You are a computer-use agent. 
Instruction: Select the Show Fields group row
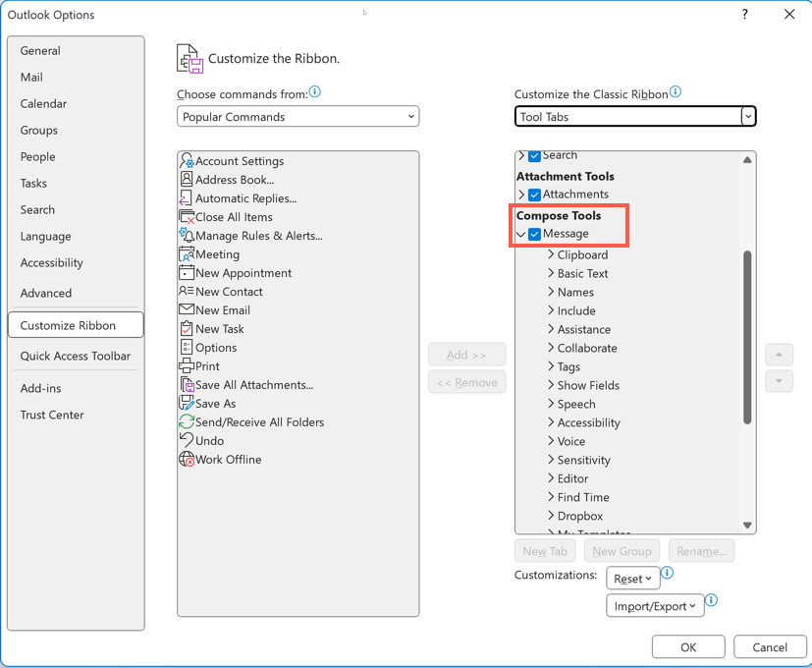[588, 385]
